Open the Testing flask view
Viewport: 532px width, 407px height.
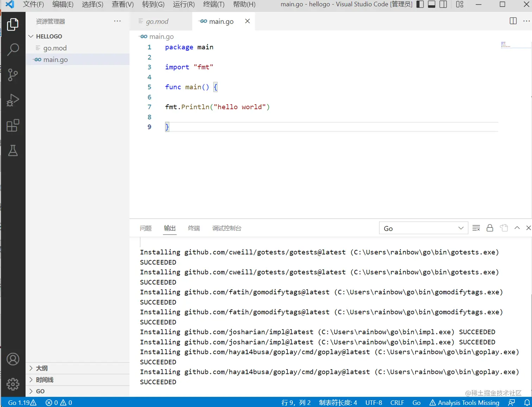[x=13, y=151]
